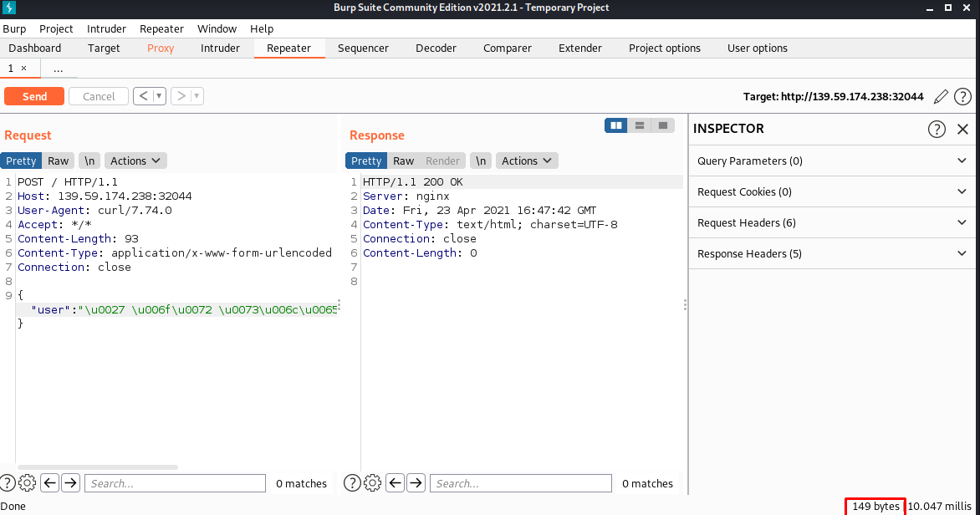Open Request Actions dropdown
This screenshot has height=515, width=980.
point(135,161)
